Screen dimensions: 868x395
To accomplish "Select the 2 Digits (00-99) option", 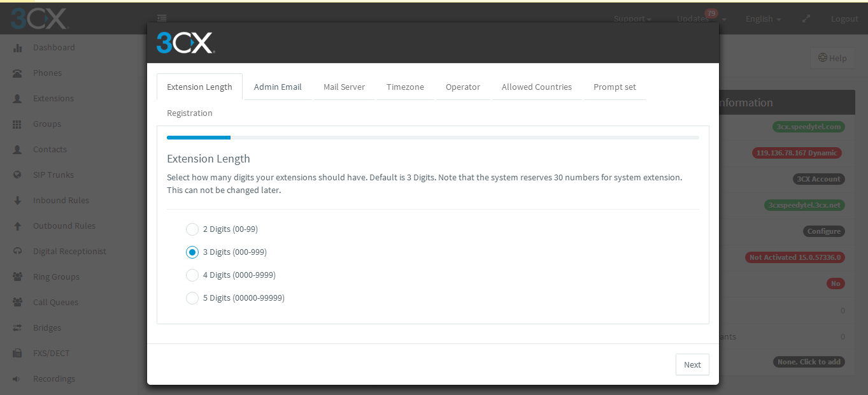I will tap(222, 229).
